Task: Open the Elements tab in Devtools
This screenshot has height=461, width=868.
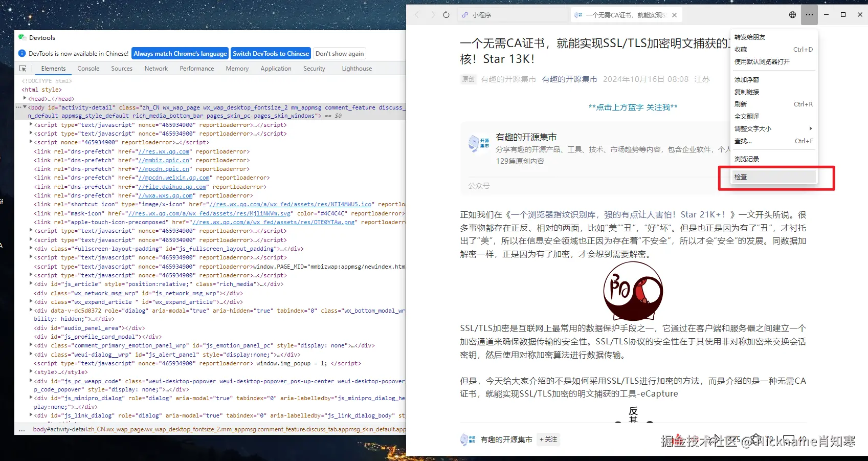Action: tap(53, 69)
